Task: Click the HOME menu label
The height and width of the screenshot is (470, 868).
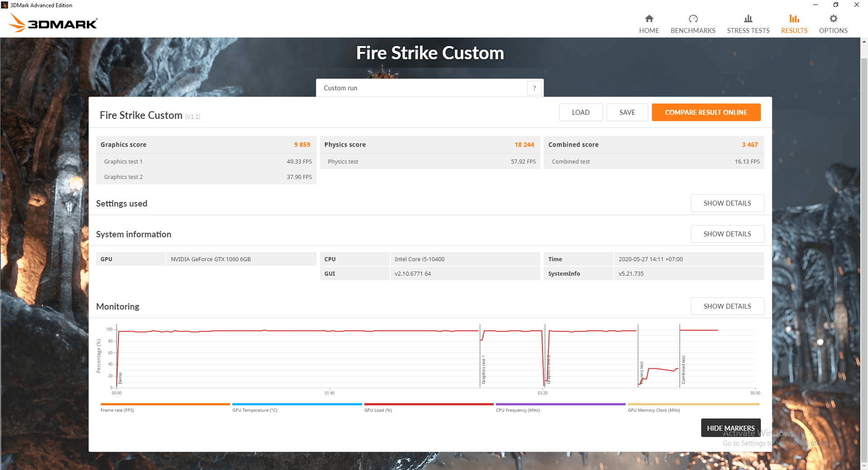Action: 649,31
